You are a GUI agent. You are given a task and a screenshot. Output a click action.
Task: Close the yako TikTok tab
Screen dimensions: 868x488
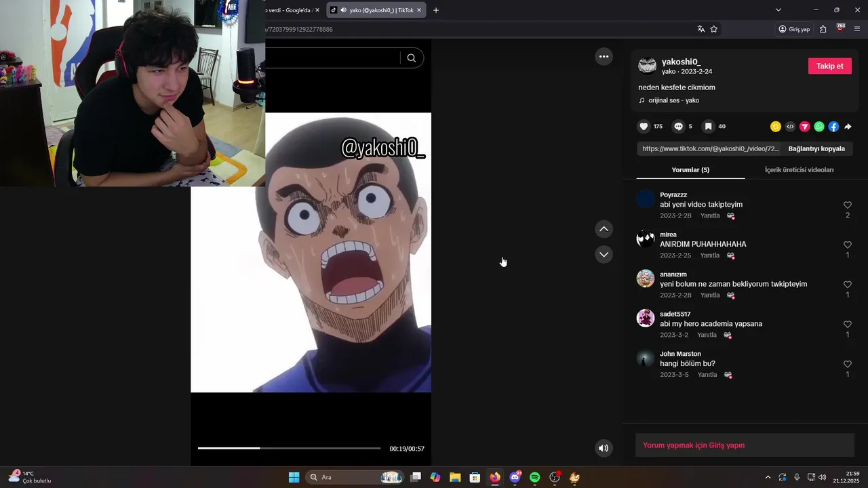(x=419, y=10)
